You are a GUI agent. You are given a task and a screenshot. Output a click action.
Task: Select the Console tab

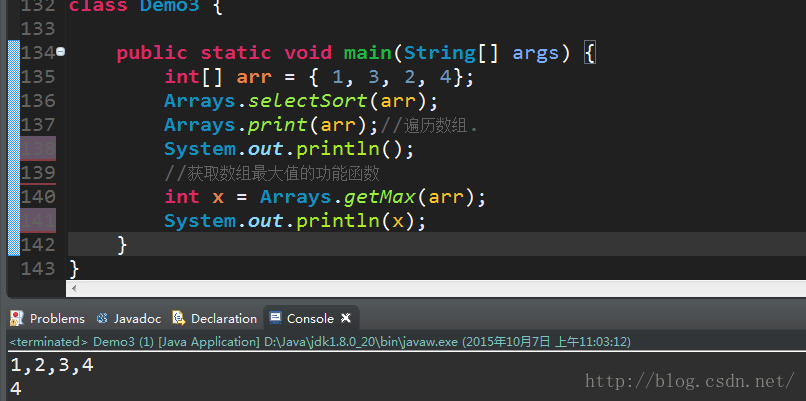point(310,319)
